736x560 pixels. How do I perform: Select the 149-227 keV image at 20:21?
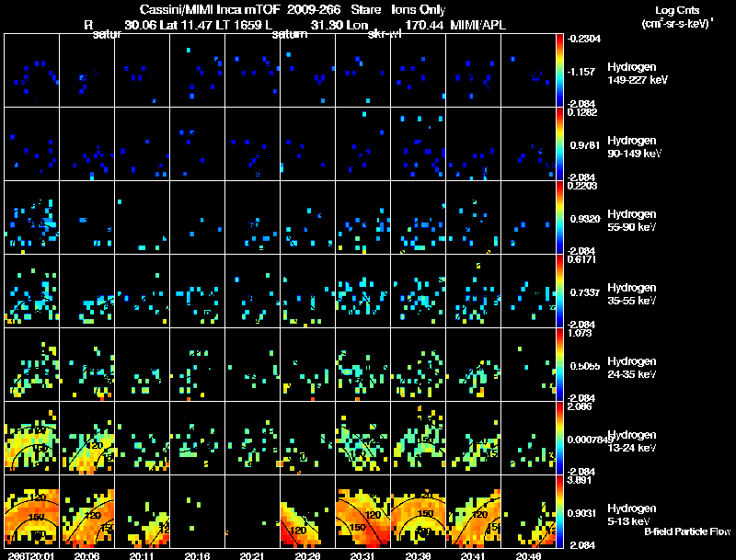pos(252,70)
